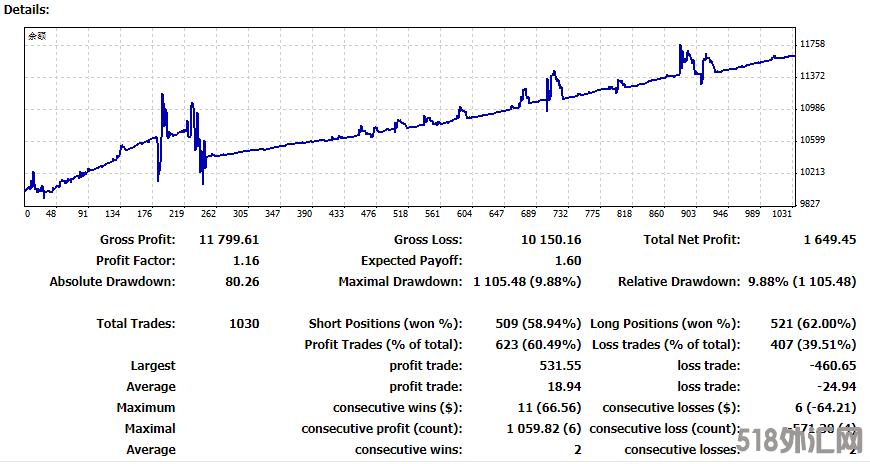Click the balance legend in chart corner

(x=37, y=36)
